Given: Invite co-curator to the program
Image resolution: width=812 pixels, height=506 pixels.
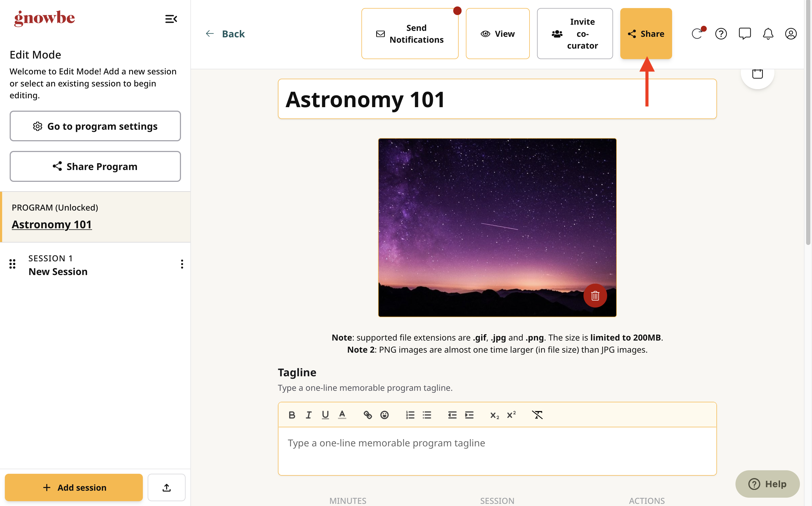Looking at the screenshot, I should [574, 34].
